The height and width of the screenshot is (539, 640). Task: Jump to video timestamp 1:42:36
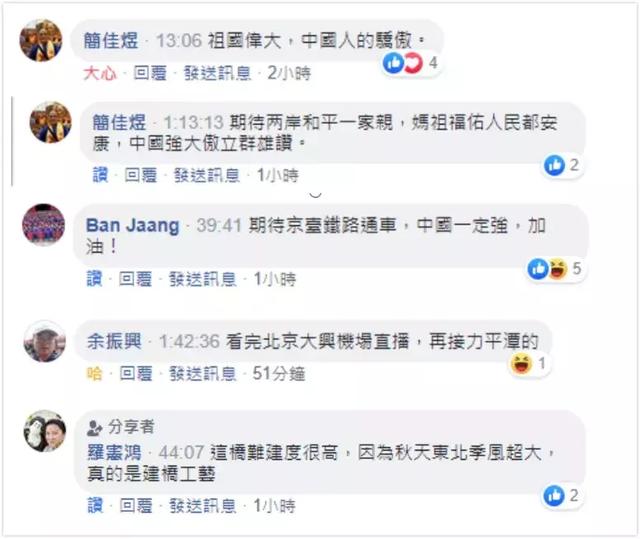point(189,342)
